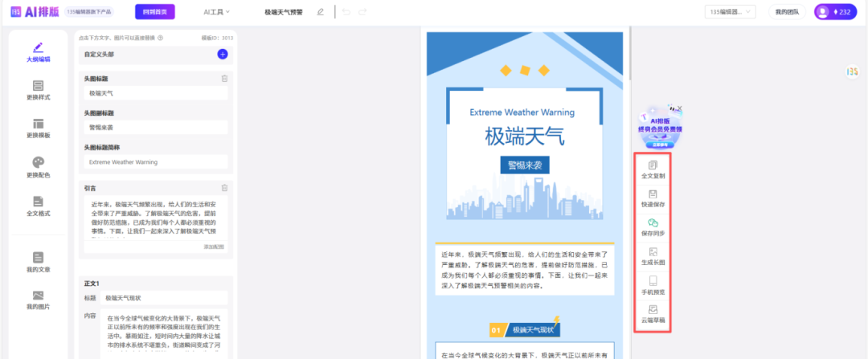Image resolution: width=868 pixels, height=359 pixels.
Task: Open the 大纲编辑 outline editor
Action: coord(39,52)
